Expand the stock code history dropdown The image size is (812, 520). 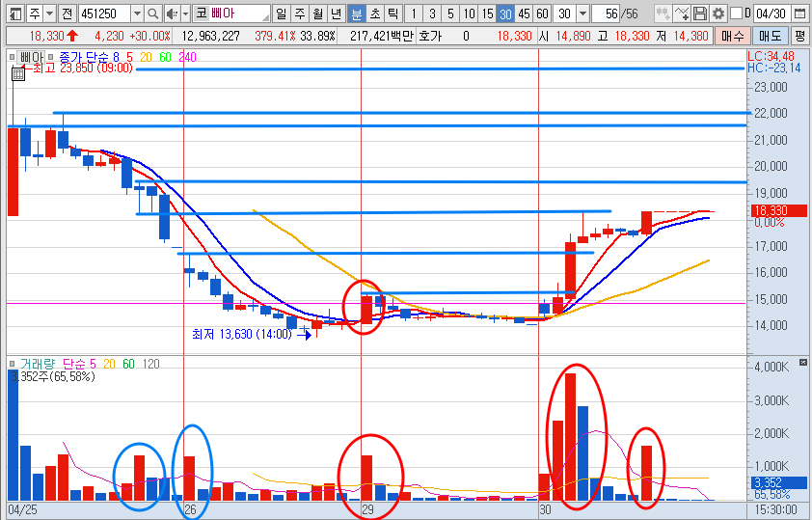coord(137,14)
